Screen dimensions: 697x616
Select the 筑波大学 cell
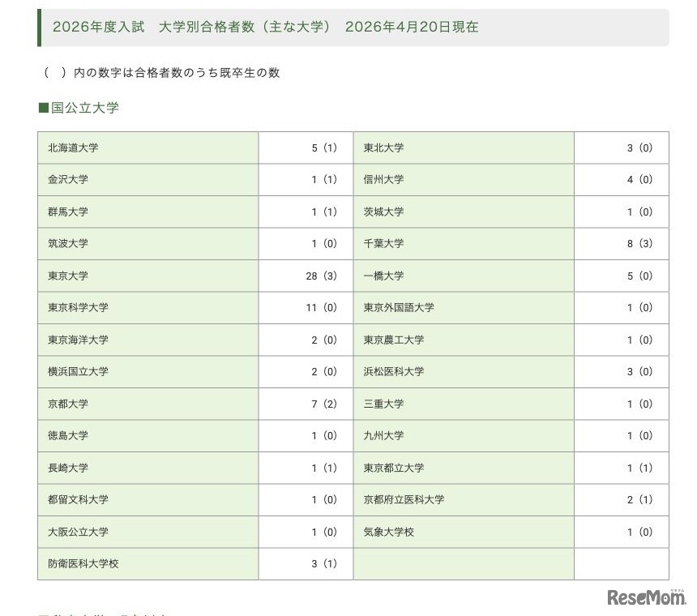148,244
